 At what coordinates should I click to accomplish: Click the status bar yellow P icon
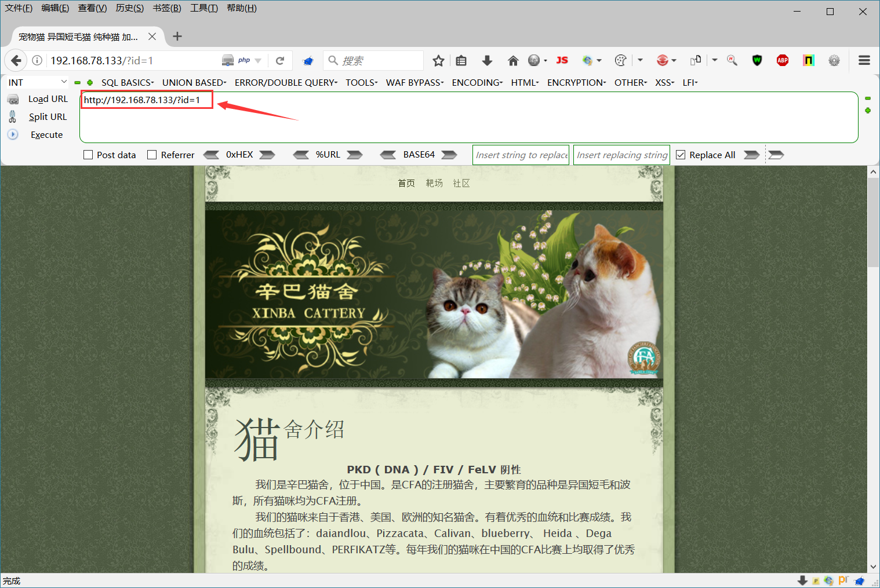[816, 581]
